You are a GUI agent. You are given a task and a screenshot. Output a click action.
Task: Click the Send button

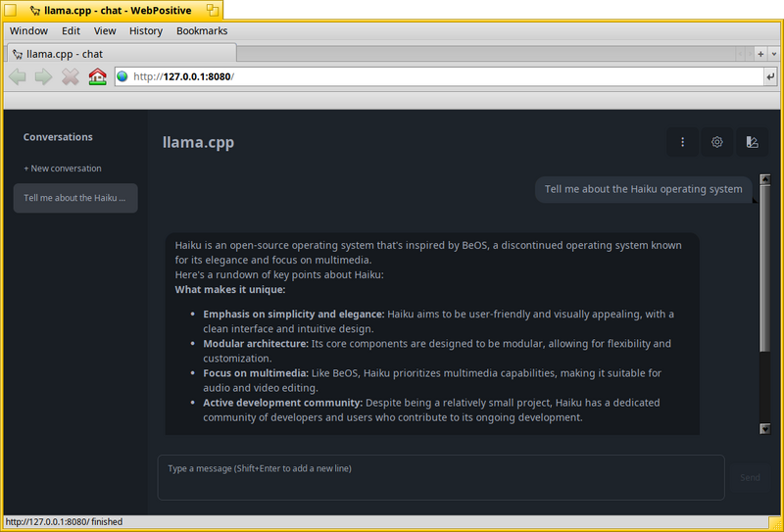(750, 477)
